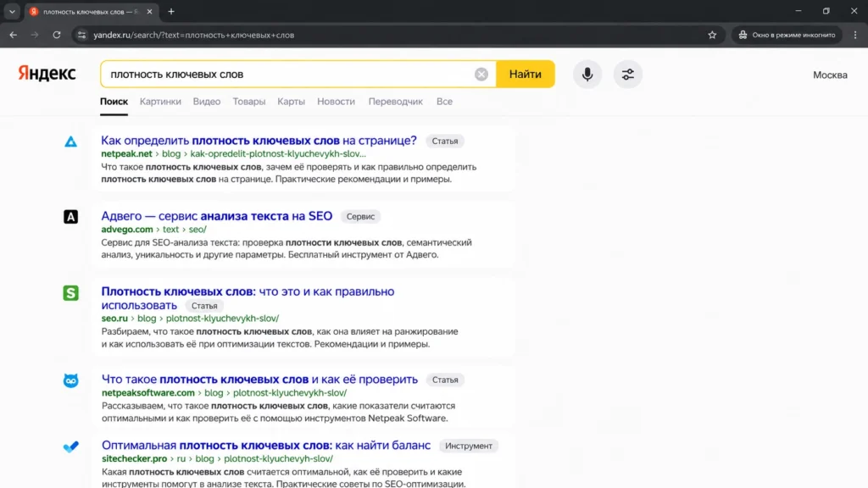Close the Yandex search tab
The height and width of the screenshot is (488, 868).
coord(149,11)
